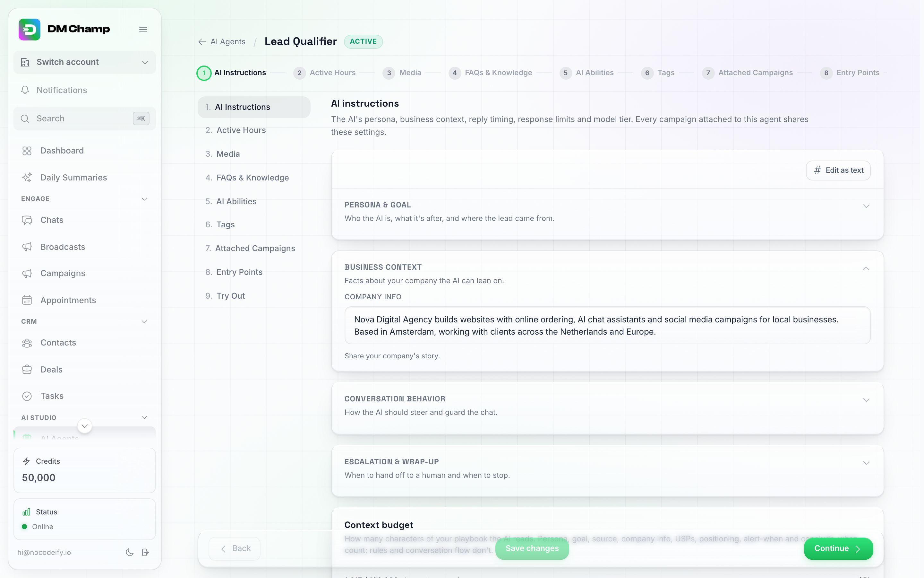This screenshot has height=578, width=924.
Task: Go to step 7 Attached Campaigns in stepper
Action: 748,73
